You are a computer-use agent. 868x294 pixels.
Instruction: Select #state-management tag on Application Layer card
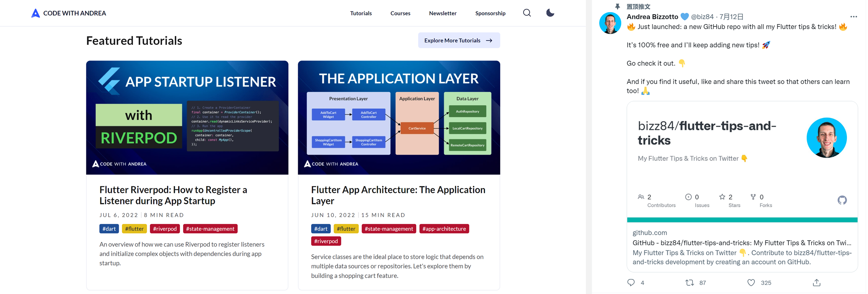point(389,229)
